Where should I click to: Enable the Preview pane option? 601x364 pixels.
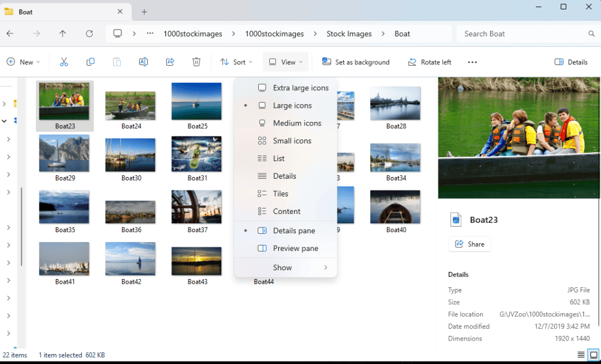295,249
